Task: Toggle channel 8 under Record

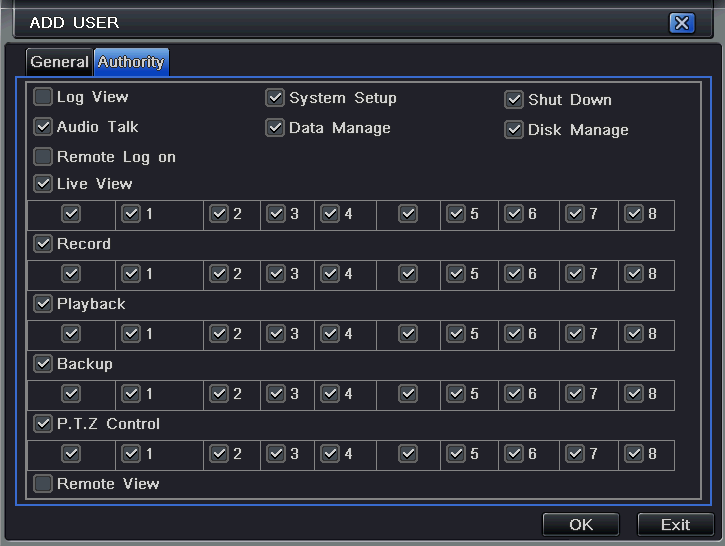Action: (634, 274)
